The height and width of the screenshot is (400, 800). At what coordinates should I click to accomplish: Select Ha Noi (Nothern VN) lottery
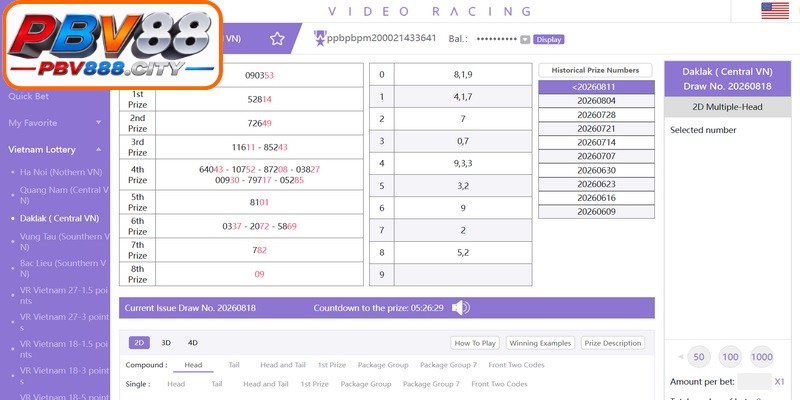61,172
